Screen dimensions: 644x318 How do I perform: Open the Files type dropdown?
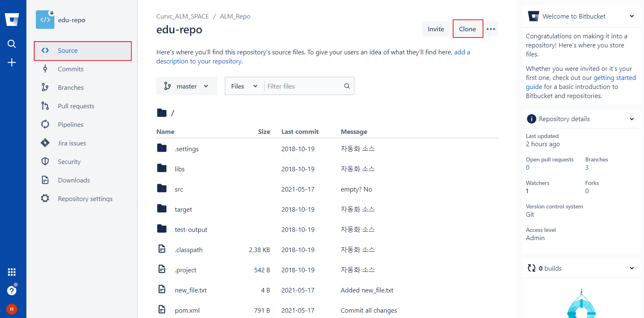pos(244,87)
